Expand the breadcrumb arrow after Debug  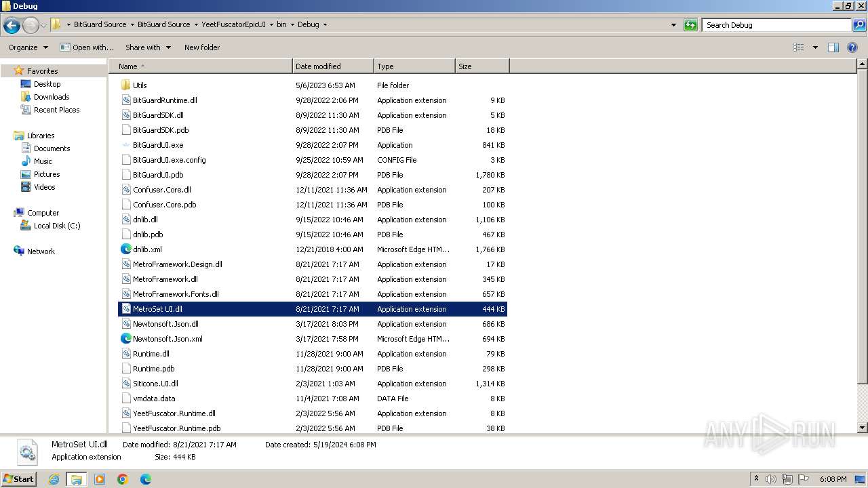pyautogui.click(x=325, y=25)
